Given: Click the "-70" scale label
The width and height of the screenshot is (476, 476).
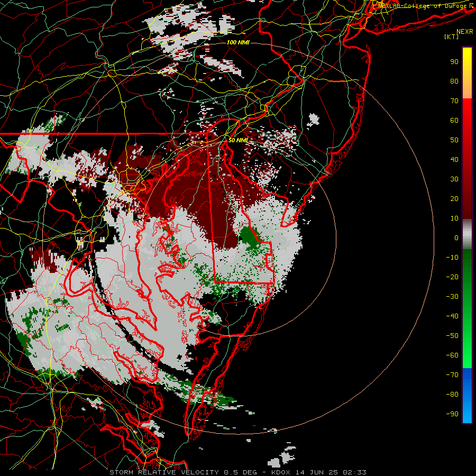Looking at the screenshot, I should click(x=452, y=375).
